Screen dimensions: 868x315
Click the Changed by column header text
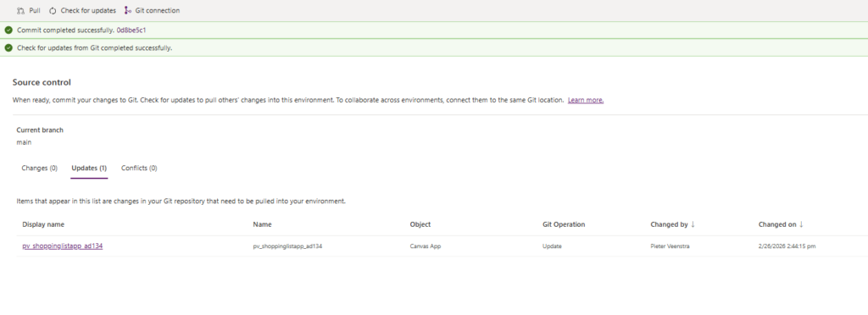(x=669, y=224)
